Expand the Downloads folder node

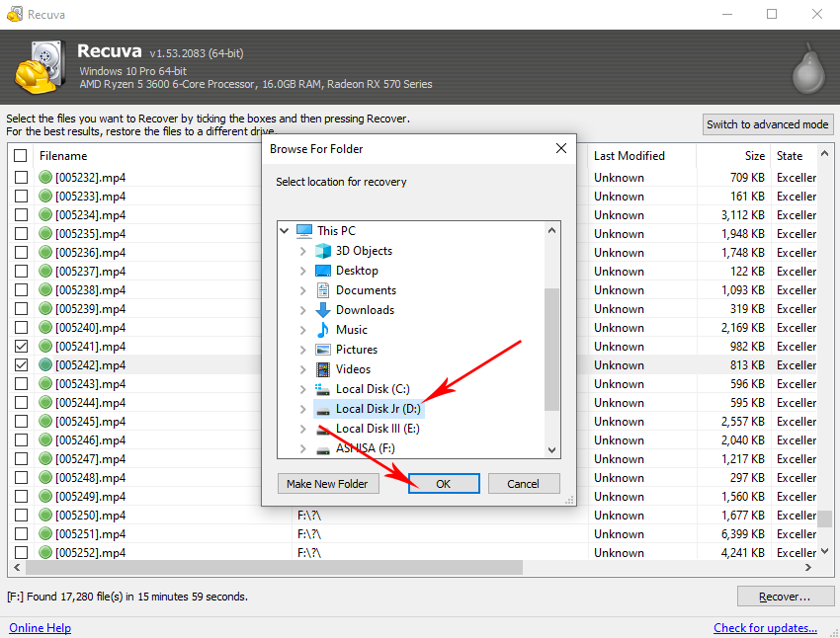click(x=303, y=310)
